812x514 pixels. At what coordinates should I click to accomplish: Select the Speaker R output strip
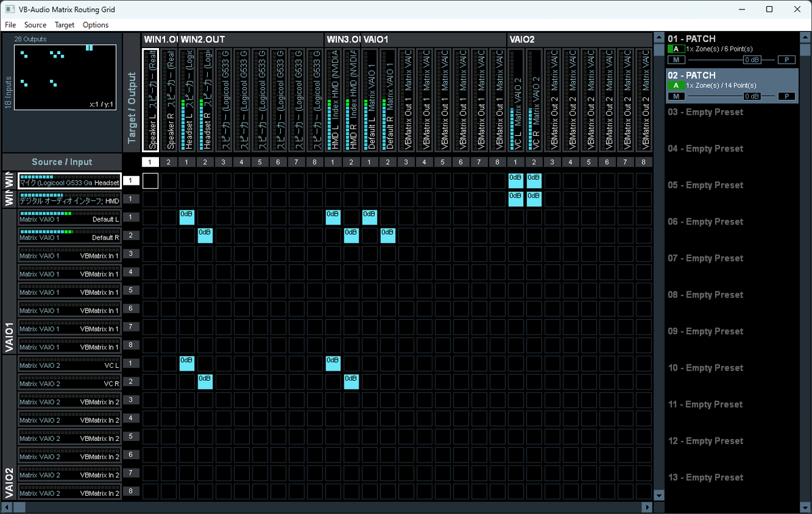tap(168, 100)
